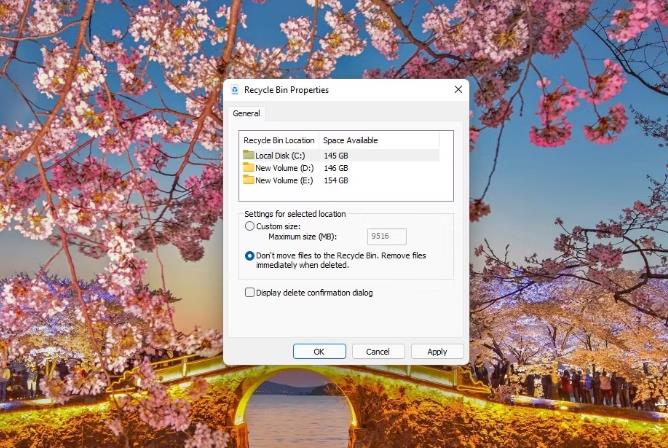The image size is (668, 448).
Task: Click the Maximum size (MB) label
Action: pyautogui.click(x=302, y=236)
